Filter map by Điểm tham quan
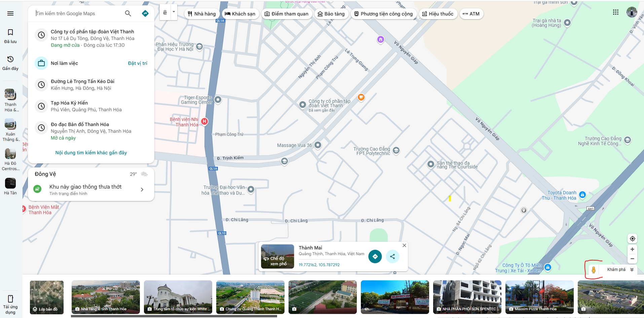 287,14
